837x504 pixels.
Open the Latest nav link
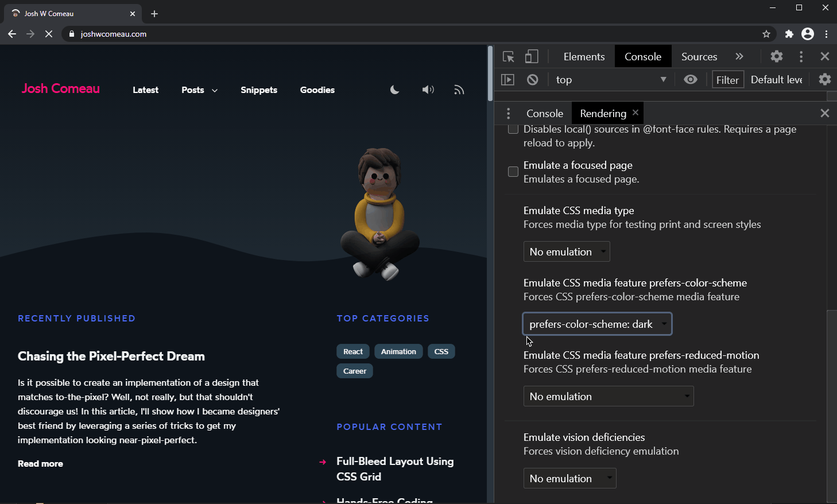point(145,90)
